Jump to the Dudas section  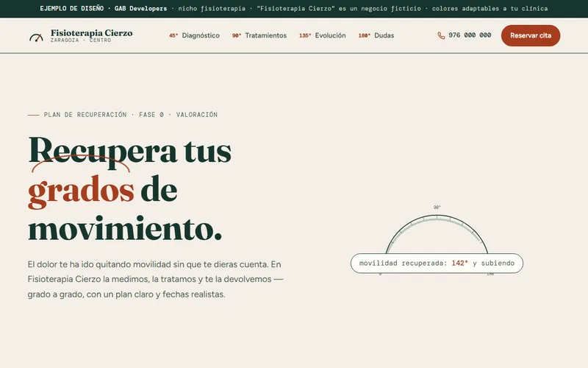pos(376,35)
